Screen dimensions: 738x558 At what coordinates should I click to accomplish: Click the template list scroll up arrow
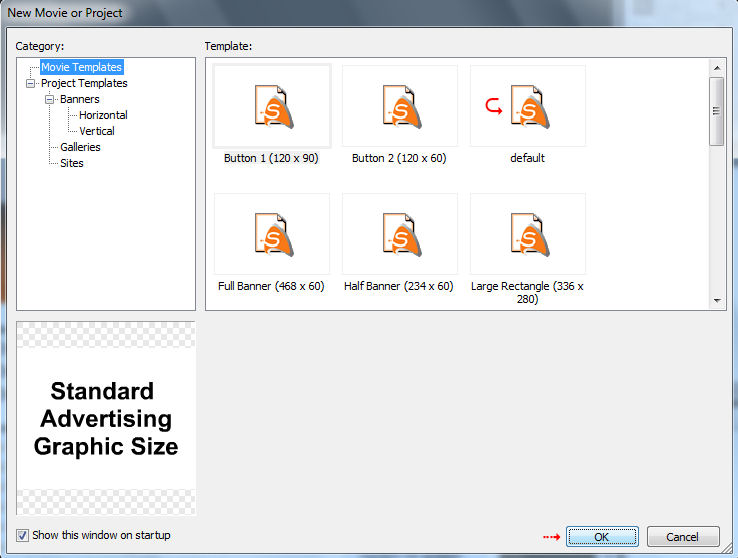(x=717, y=68)
